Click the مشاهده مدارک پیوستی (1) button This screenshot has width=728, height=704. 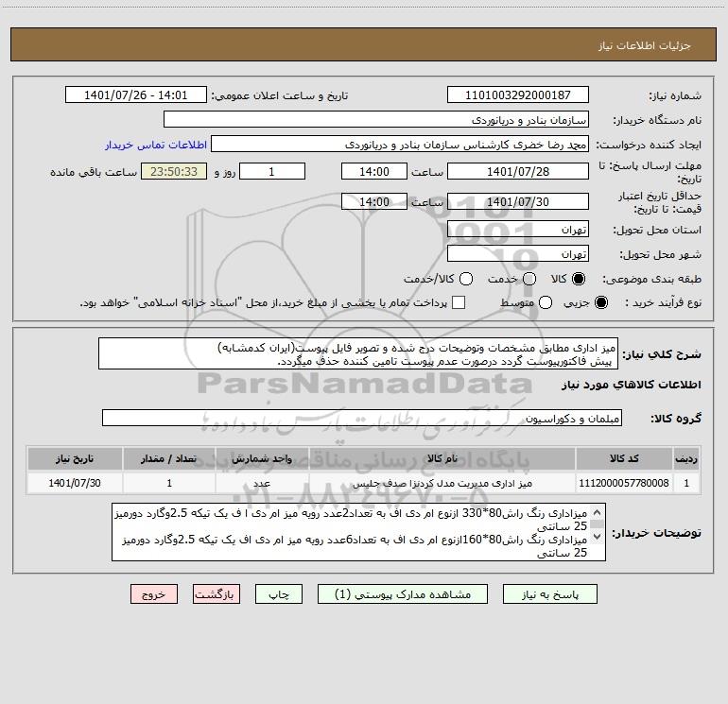click(403, 594)
